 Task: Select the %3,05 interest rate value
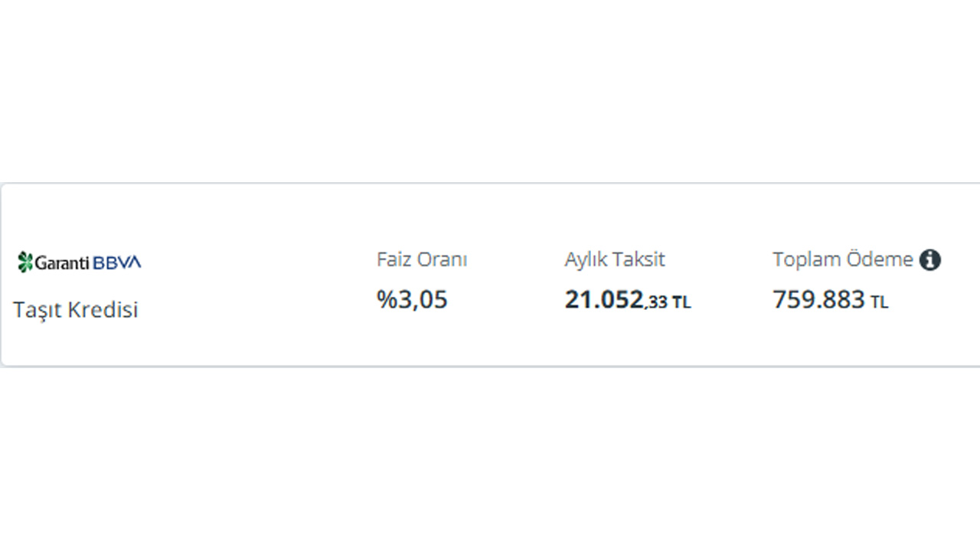pyautogui.click(x=412, y=299)
